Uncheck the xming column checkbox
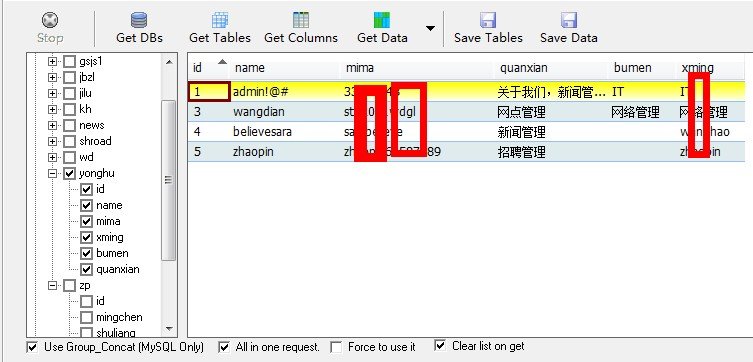753x362 pixels. click(x=86, y=237)
